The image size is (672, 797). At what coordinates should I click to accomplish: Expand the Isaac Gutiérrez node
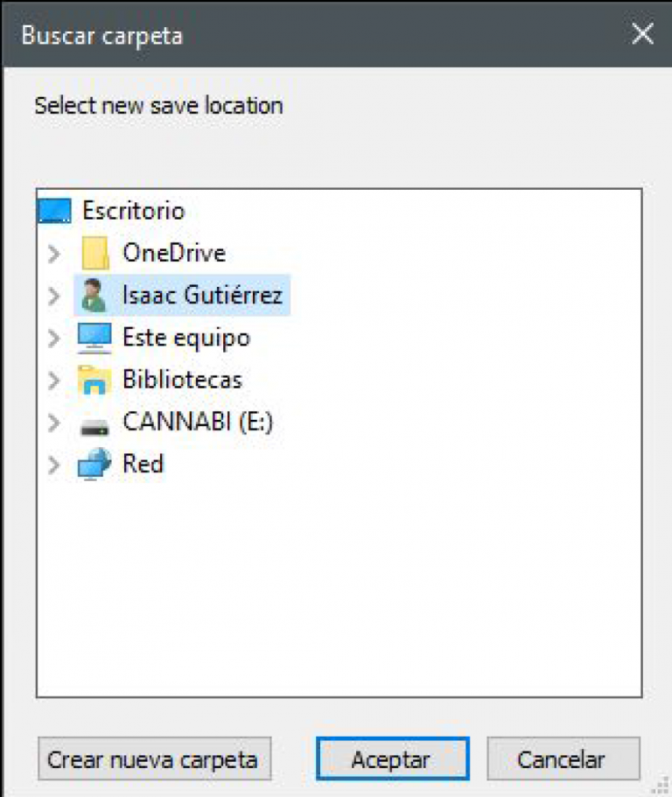pos(54,296)
